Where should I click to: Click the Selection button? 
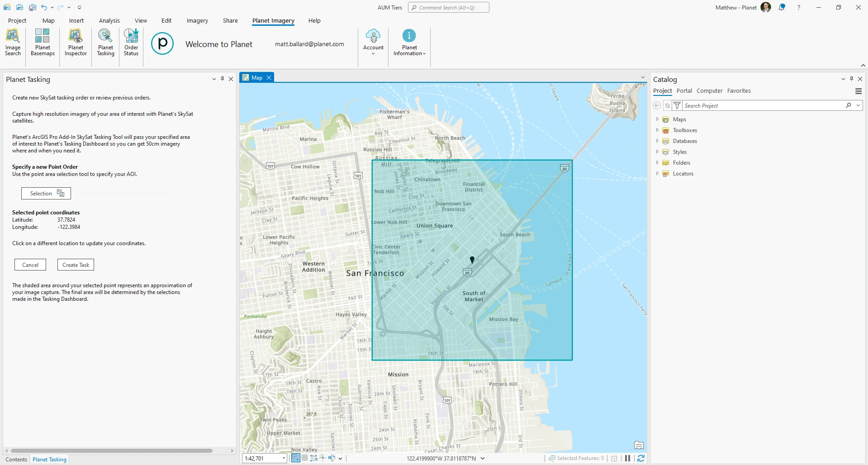click(x=46, y=193)
